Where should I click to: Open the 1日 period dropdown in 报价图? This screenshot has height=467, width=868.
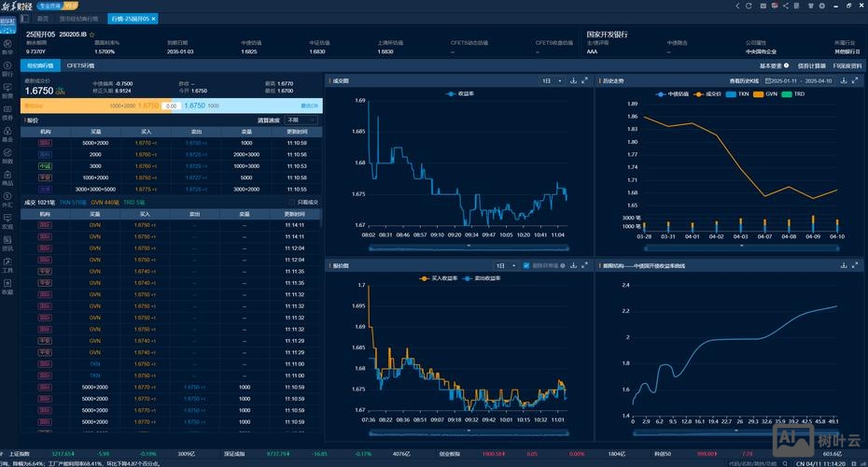(505, 265)
